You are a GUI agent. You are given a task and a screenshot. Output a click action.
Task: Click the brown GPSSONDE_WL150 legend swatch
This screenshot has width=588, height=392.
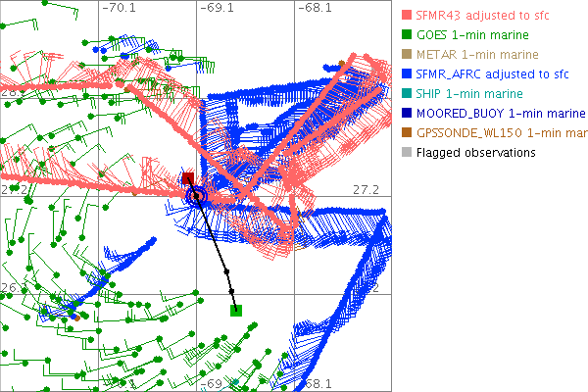(x=406, y=132)
